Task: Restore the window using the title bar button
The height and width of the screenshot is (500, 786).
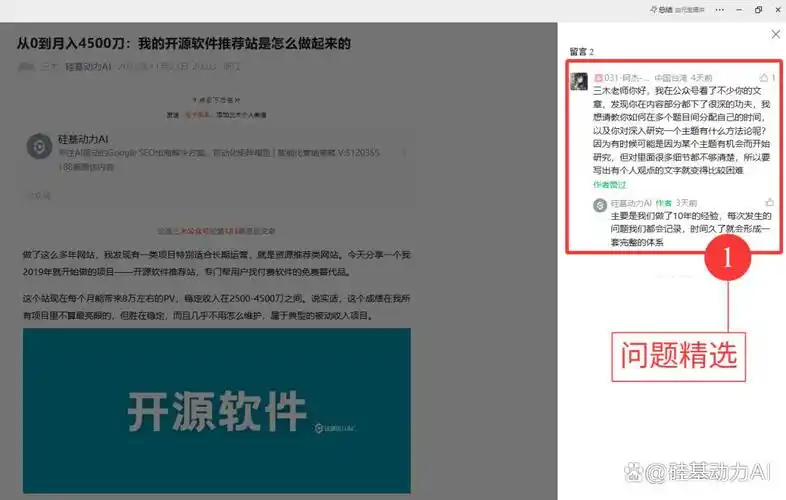Action: (758, 10)
